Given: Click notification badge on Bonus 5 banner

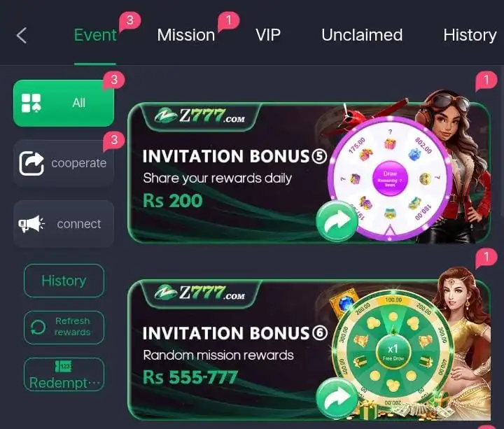Looking at the screenshot, I should pyautogui.click(x=486, y=80).
